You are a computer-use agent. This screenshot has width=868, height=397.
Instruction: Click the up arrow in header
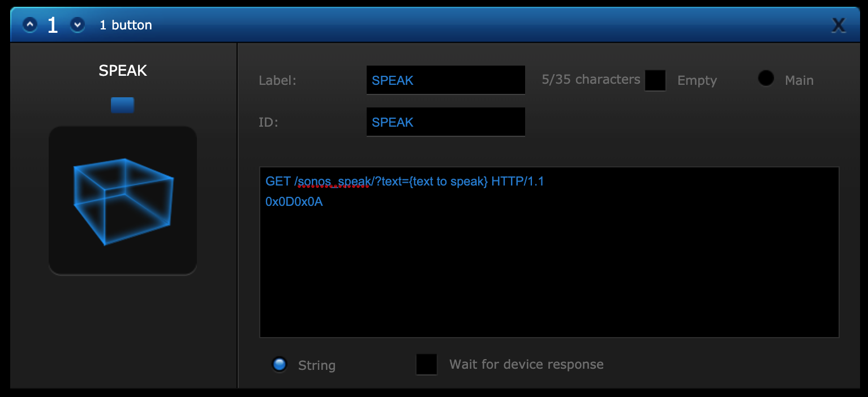tap(30, 25)
